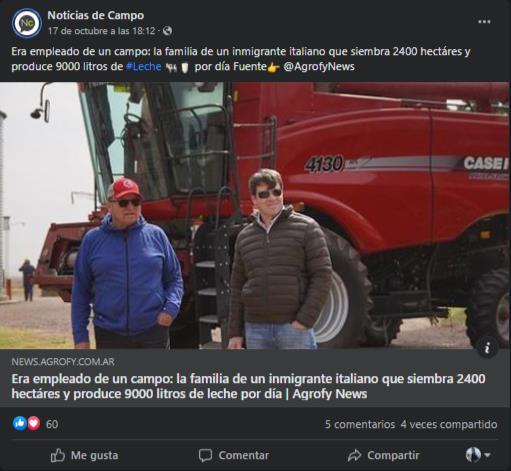Expand the commenting-identity avatar dropdown

(x=478, y=455)
